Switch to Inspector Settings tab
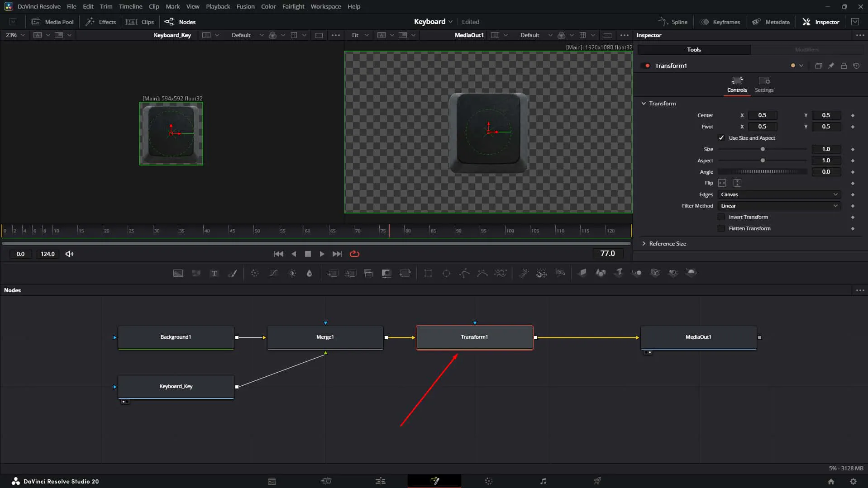The image size is (868, 488). [x=764, y=85]
